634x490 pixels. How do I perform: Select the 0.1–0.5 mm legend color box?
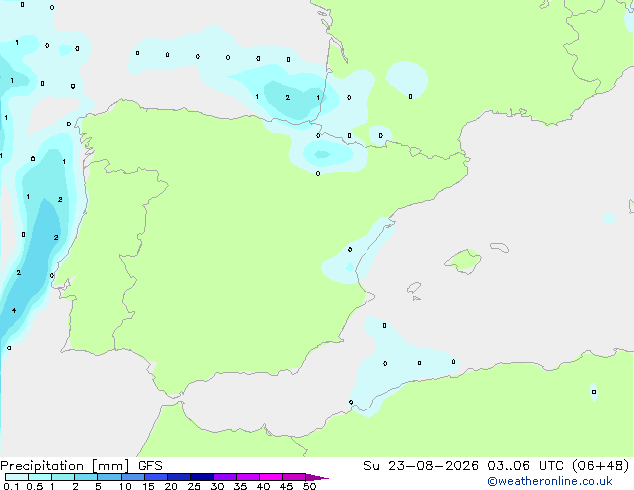point(17,477)
